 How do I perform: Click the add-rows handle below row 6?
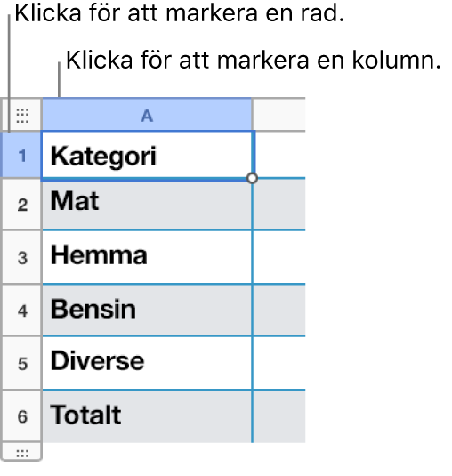pyautogui.click(x=22, y=452)
